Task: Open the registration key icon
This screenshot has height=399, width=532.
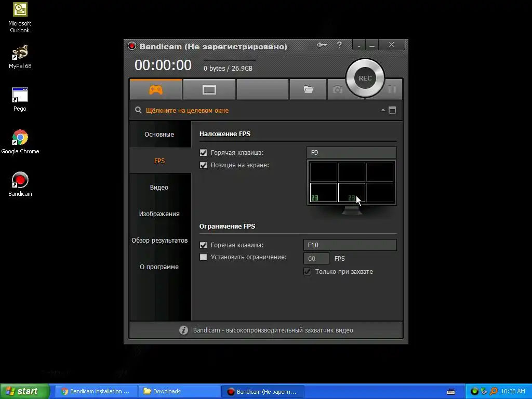Action: point(322,45)
